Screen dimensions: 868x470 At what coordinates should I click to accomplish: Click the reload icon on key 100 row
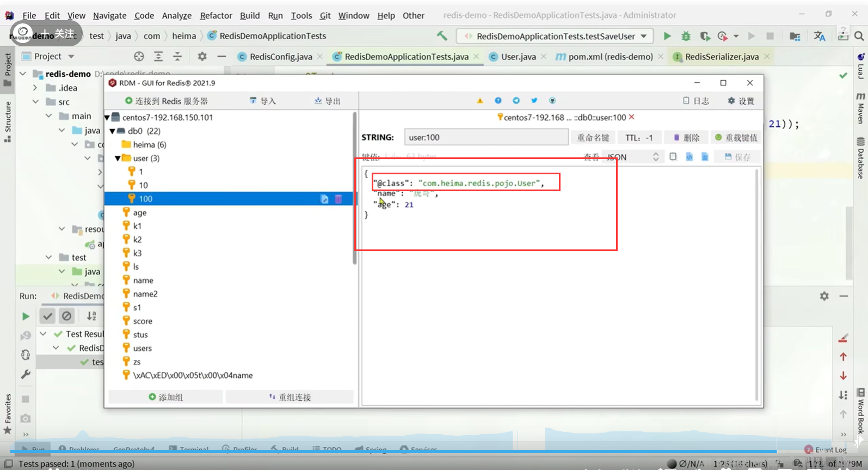click(x=324, y=199)
